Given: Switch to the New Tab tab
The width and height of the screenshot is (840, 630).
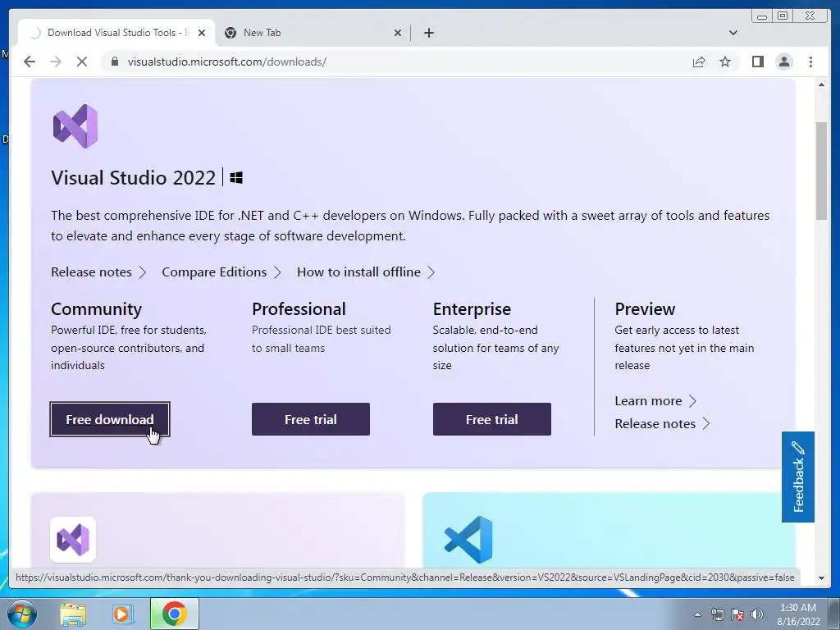Looking at the screenshot, I should pyautogui.click(x=313, y=33).
